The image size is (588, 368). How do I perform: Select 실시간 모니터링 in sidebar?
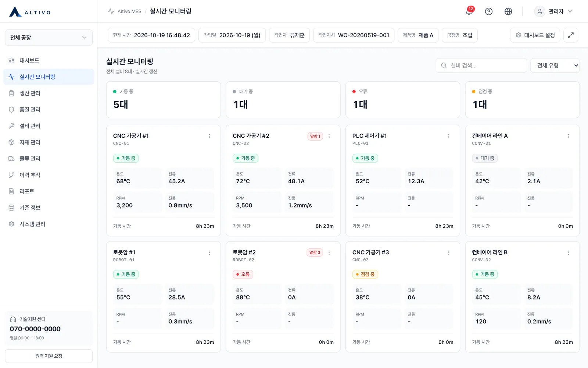[49, 77]
